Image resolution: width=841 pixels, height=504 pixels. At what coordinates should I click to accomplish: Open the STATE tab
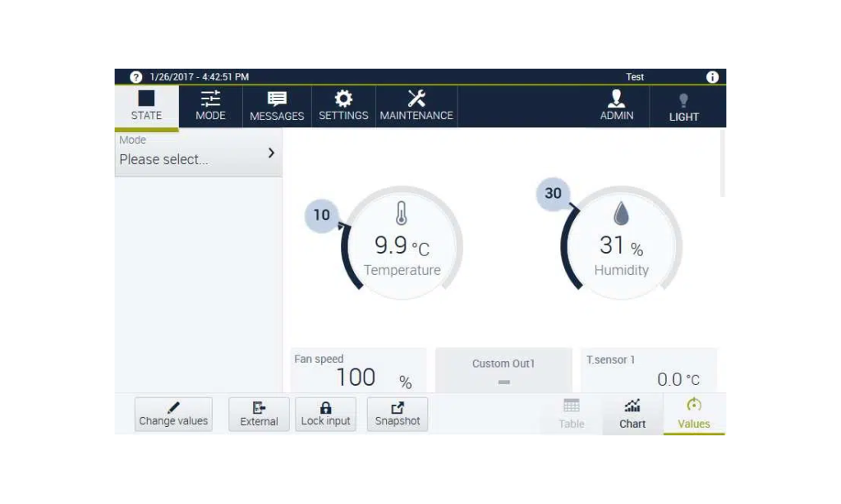146,106
